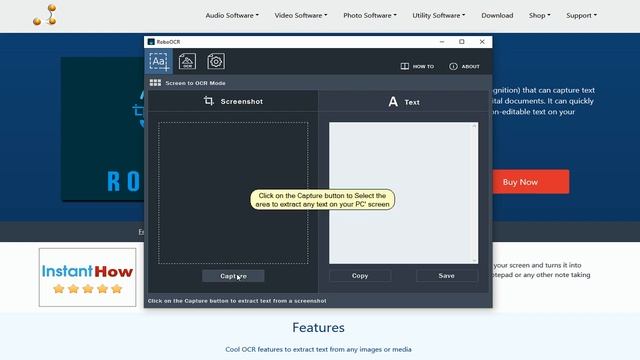This screenshot has height=360, width=640.
Task: Expand the Audio Software menu
Action: pyautogui.click(x=232, y=15)
